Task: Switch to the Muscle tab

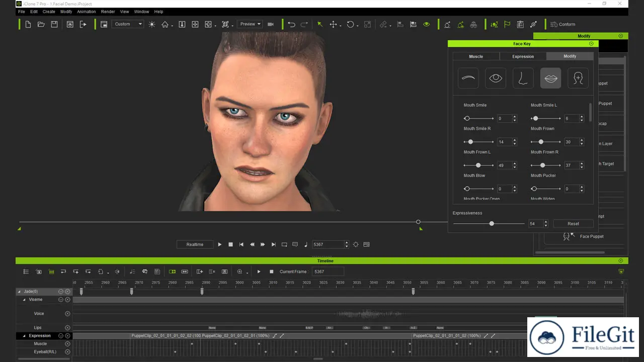Action: coord(476,56)
